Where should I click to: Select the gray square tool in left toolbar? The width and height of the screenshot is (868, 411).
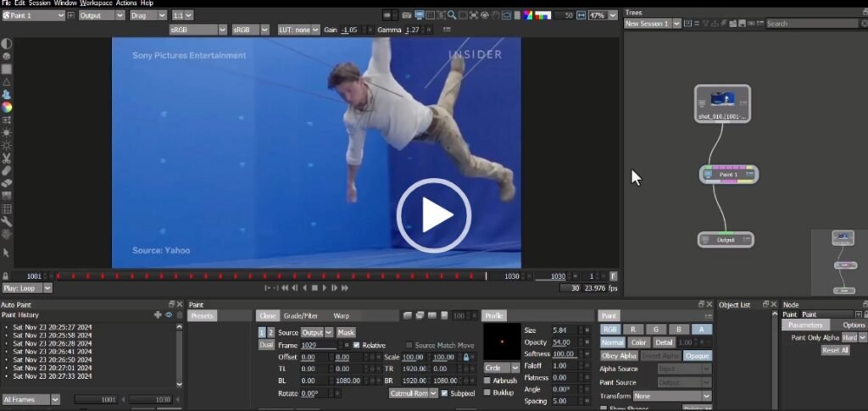point(6,69)
